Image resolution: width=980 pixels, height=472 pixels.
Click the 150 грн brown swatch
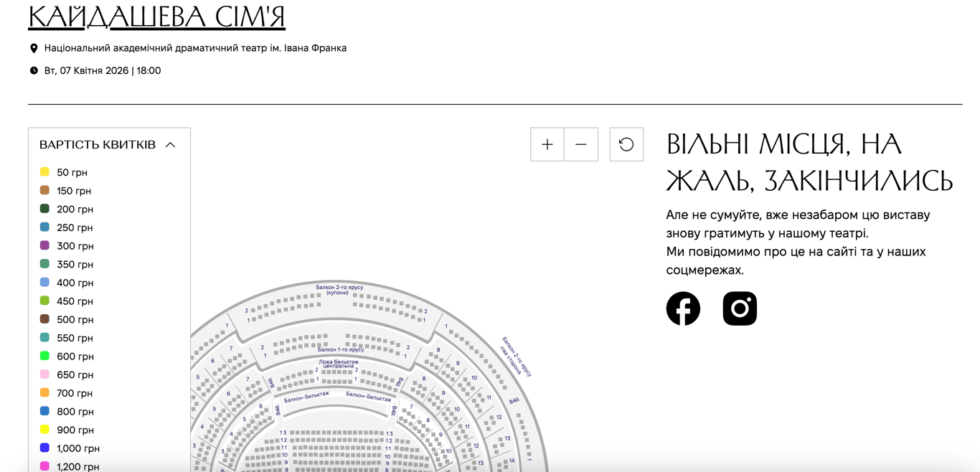click(44, 190)
